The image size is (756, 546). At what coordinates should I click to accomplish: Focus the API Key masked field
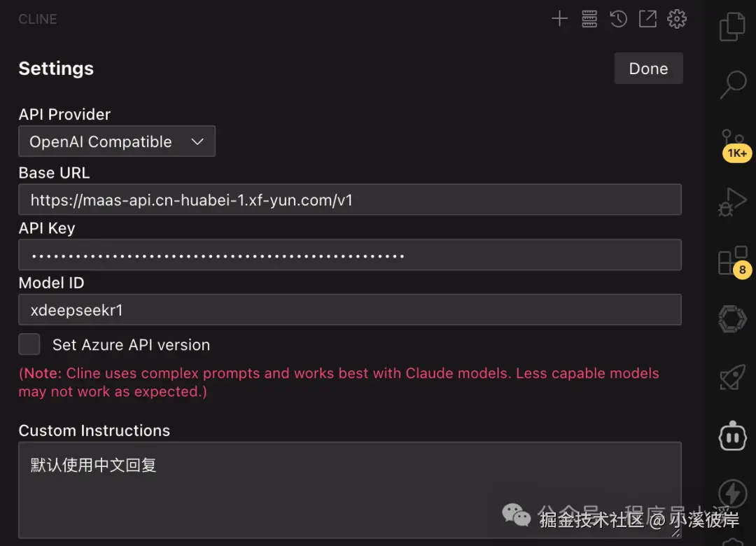point(350,255)
